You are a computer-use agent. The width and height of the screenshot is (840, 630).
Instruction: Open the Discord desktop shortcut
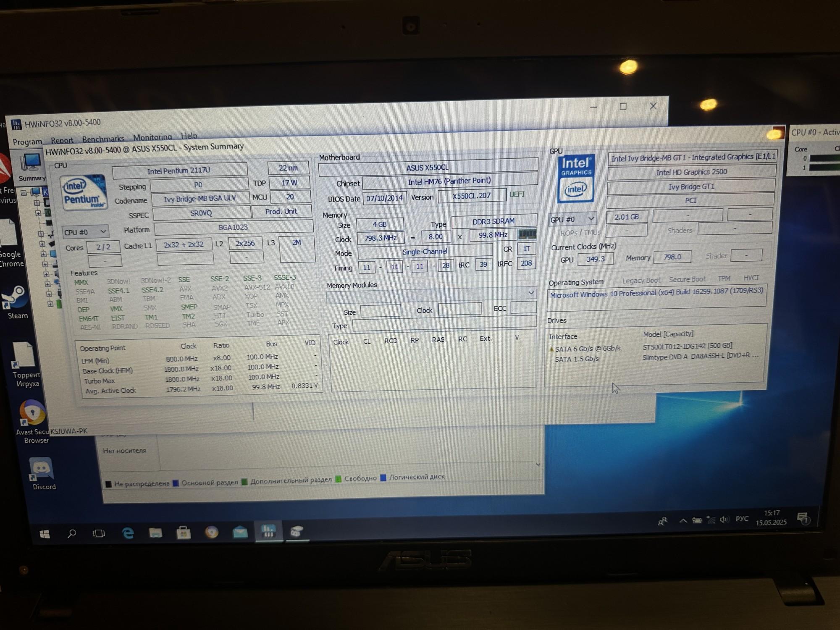[x=42, y=474]
